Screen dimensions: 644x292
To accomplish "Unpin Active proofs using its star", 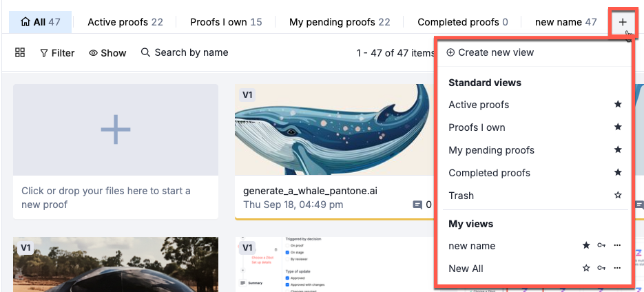I will click(618, 104).
